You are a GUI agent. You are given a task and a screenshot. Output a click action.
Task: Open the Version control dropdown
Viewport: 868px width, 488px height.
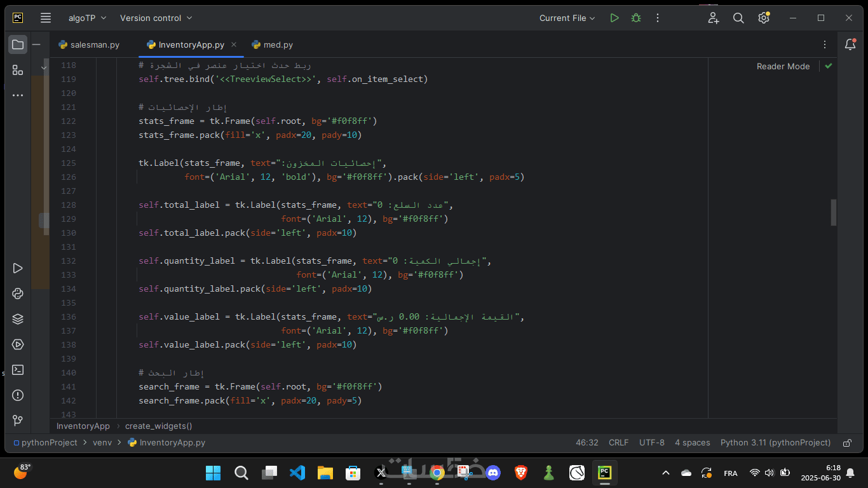156,18
